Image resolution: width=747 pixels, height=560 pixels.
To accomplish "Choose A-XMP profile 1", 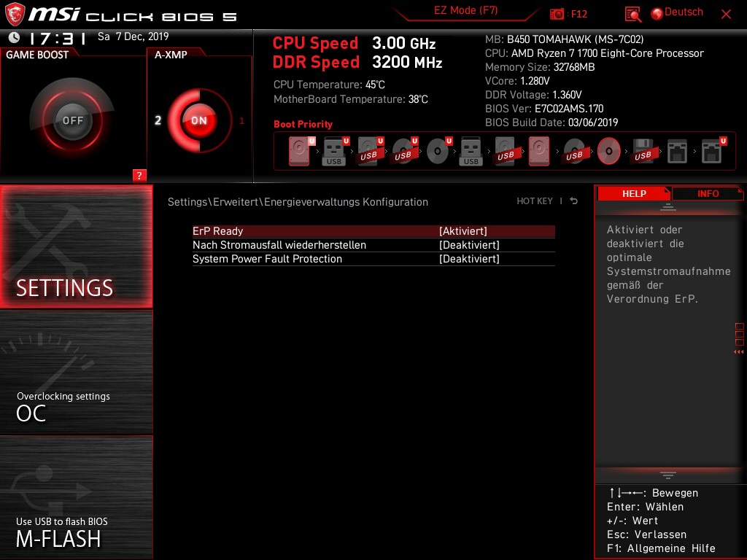I will click(241, 121).
